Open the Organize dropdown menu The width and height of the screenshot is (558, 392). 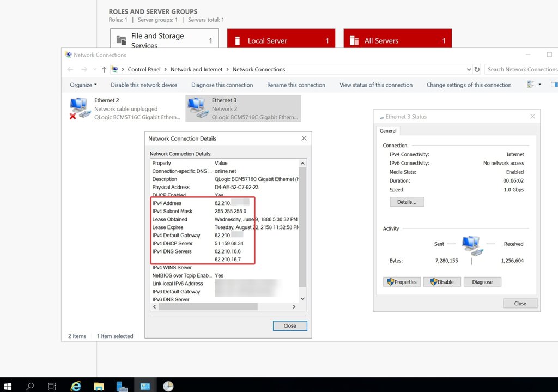tap(83, 85)
